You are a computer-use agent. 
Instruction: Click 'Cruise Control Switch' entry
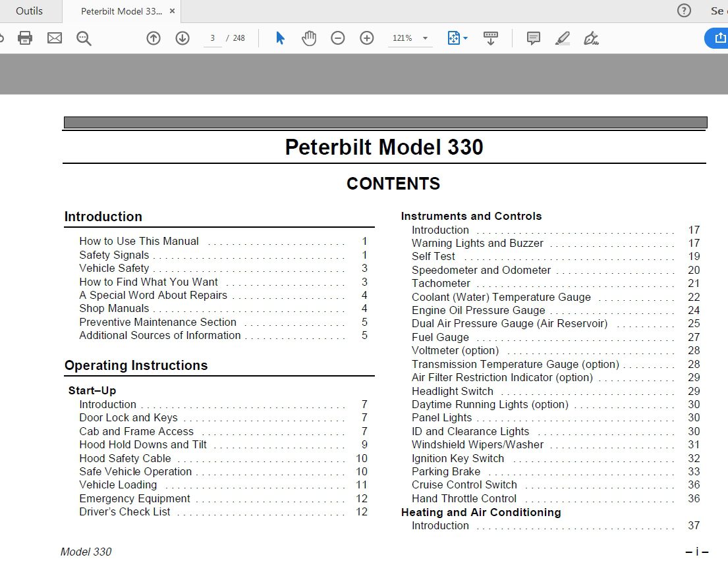tap(464, 484)
